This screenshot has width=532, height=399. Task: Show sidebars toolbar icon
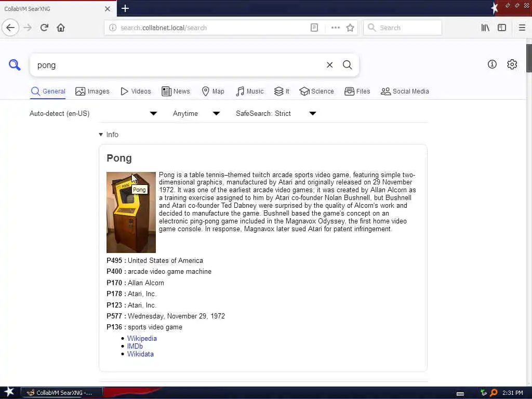pyautogui.click(x=502, y=28)
